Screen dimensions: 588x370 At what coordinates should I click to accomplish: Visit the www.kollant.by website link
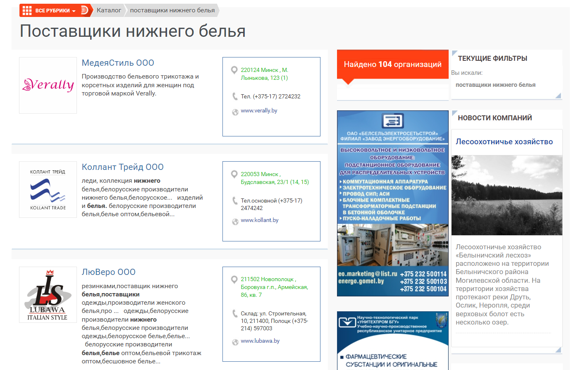[x=260, y=220]
